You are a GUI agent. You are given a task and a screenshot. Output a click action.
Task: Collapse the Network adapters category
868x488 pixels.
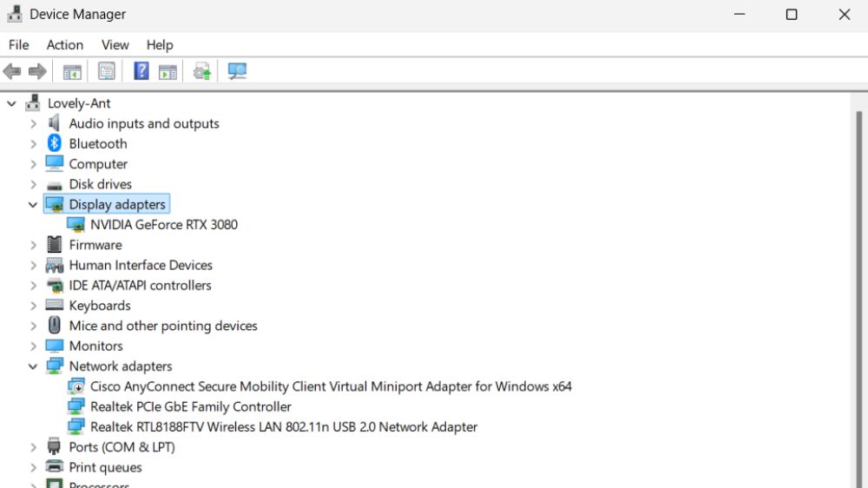[x=33, y=366]
